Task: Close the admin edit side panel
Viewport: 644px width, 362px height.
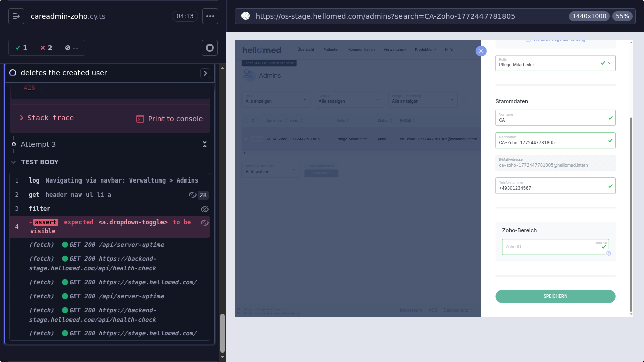Action: point(481,51)
